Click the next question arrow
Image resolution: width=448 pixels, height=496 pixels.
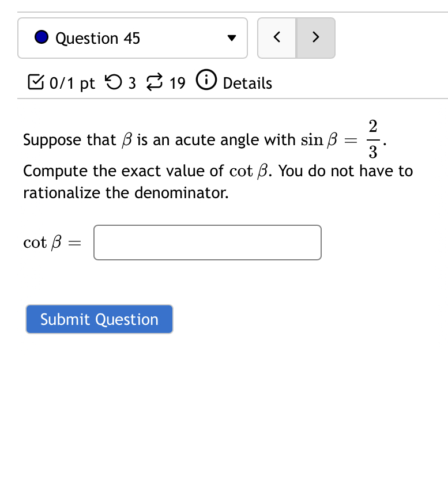tap(315, 37)
